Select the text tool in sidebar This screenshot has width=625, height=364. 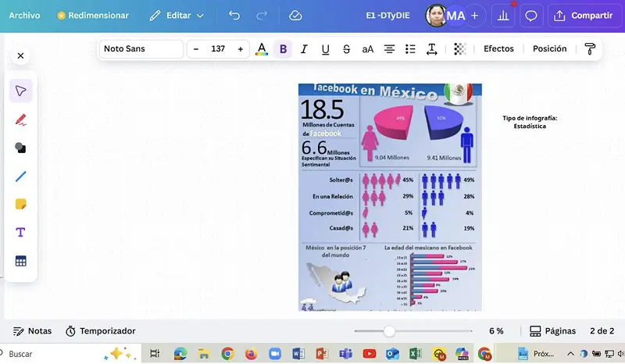(x=21, y=232)
